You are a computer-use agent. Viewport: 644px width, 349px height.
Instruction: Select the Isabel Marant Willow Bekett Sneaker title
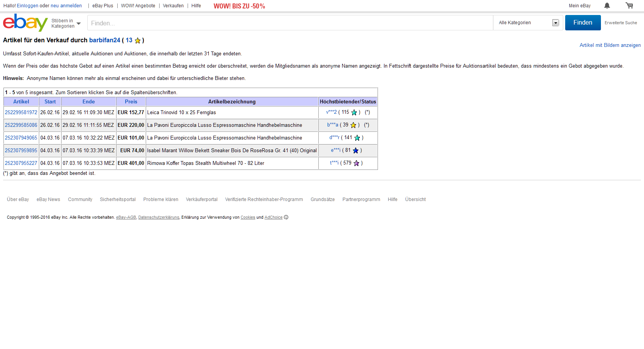point(232,151)
